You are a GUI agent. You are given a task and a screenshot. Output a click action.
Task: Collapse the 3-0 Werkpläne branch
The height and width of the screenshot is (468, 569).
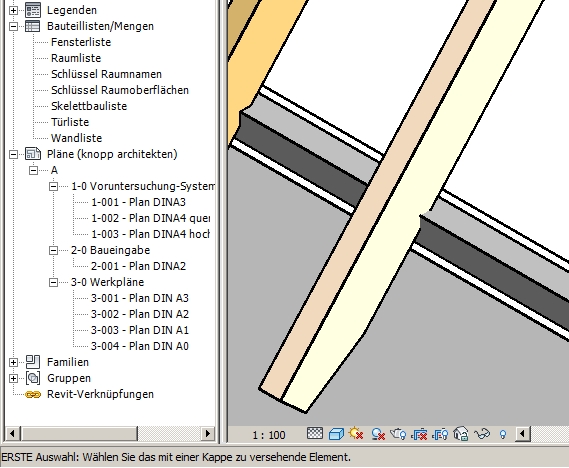pos(53,282)
